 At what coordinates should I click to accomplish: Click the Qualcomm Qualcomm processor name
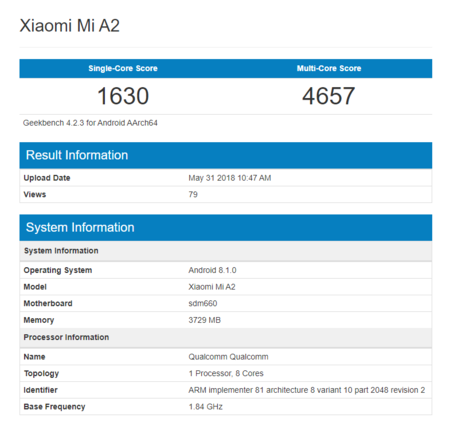(x=228, y=357)
